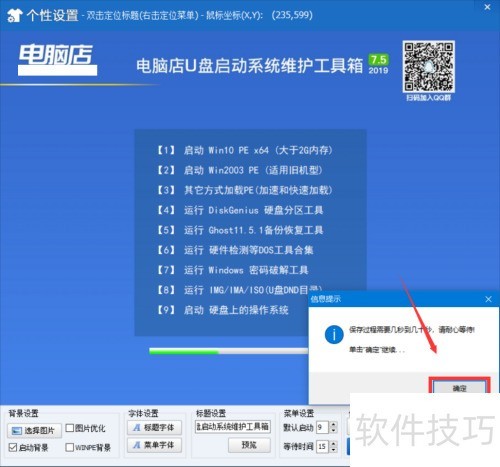Click the 电脑店U盘启动系统维护工具箱 title

(x=250, y=65)
